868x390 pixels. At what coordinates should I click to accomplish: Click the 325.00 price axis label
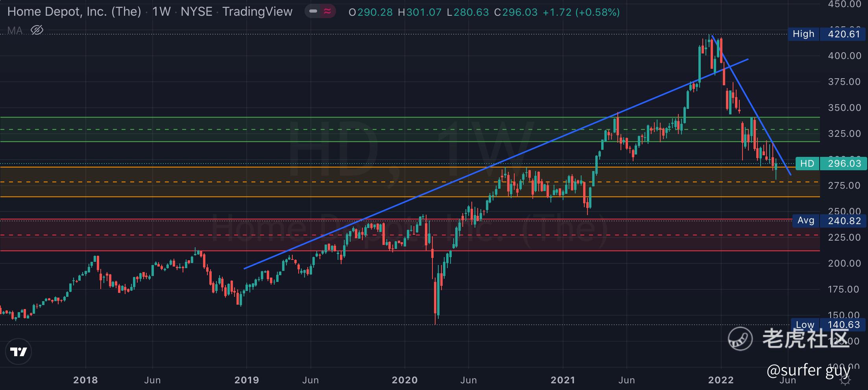pyautogui.click(x=844, y=134)
